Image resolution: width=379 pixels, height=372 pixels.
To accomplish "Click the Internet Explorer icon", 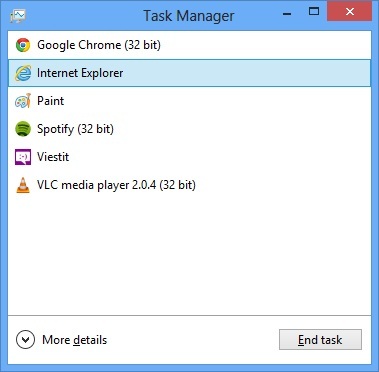I will [x=23, y=73].
